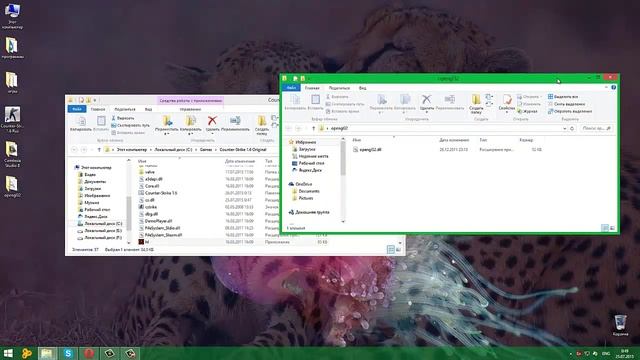640x360 pixels.
Task: Click Paste icon in opengl32 window ribbon
Action: pos(315,100)
